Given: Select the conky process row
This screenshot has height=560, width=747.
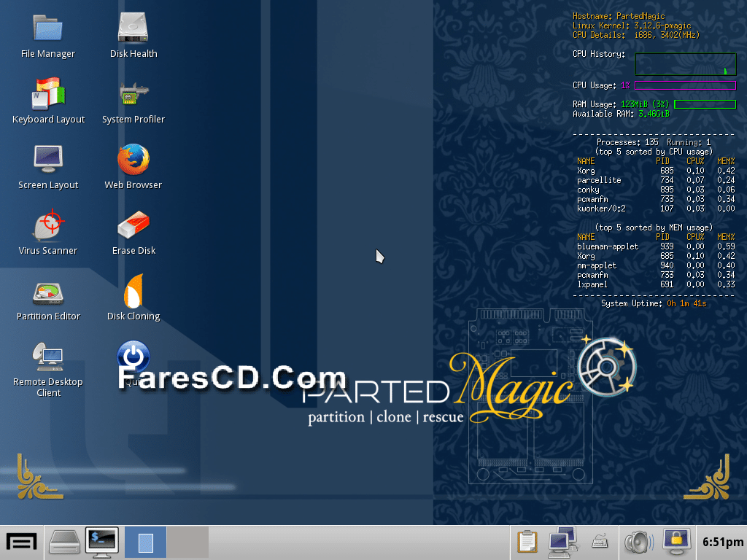Looking at the screenshot, I should (x=656, y=190).
